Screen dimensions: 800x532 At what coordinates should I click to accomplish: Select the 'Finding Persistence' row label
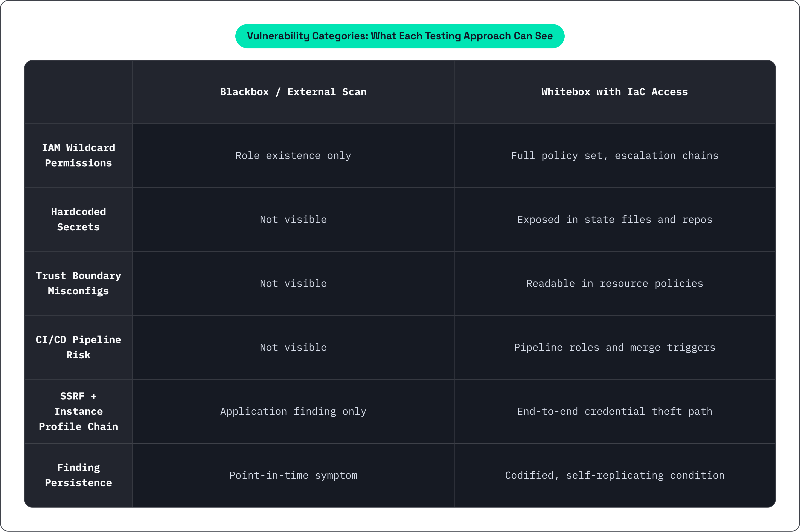pos(78,475)
